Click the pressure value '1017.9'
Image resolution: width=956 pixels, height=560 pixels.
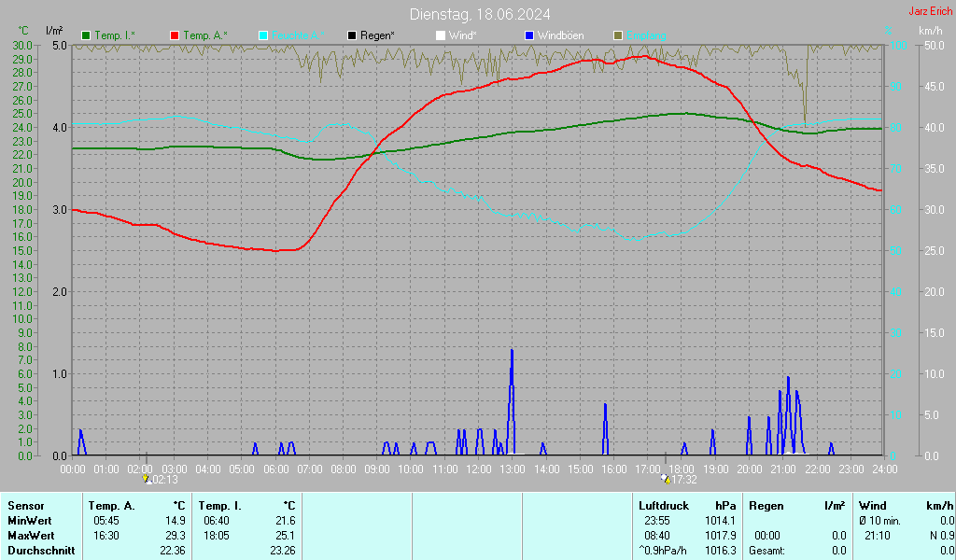click(721, 536)
